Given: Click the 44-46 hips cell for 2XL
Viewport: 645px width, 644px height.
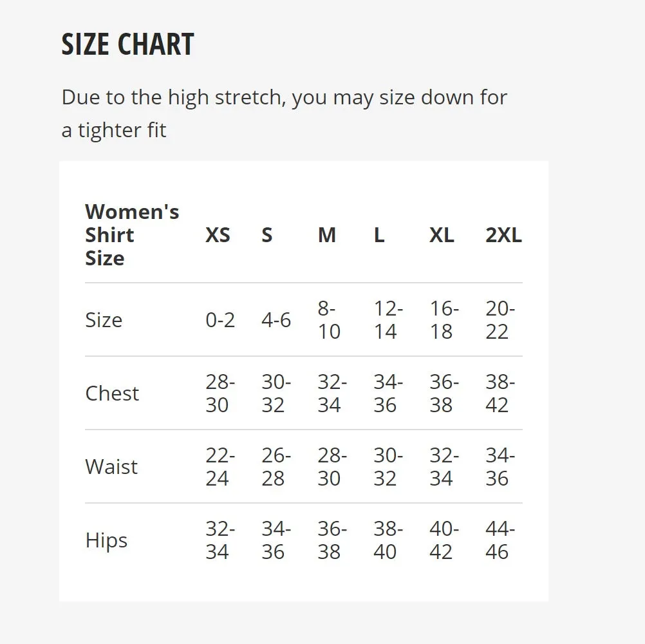Looking at the screenshot, I should point(500,540).
